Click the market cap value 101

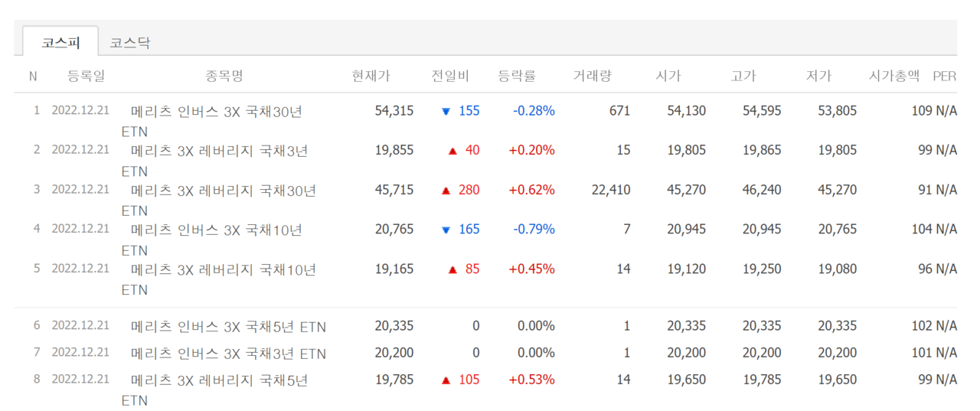pos(922,353)
